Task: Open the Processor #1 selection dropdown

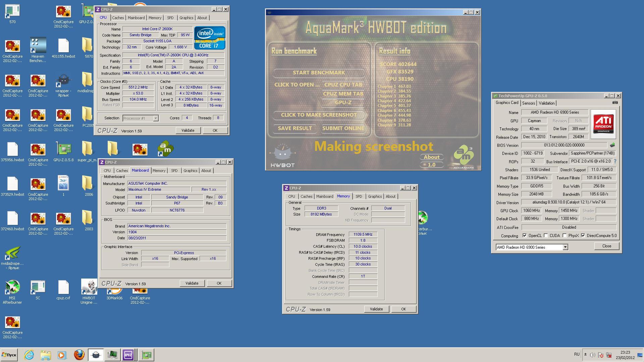Action: click(x=140, y=118)
